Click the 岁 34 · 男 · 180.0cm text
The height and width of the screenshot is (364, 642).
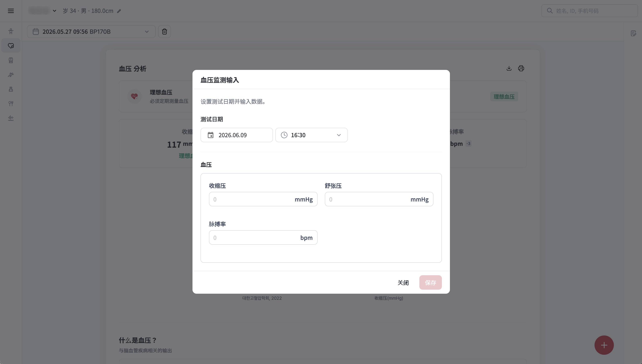[88, 11]
